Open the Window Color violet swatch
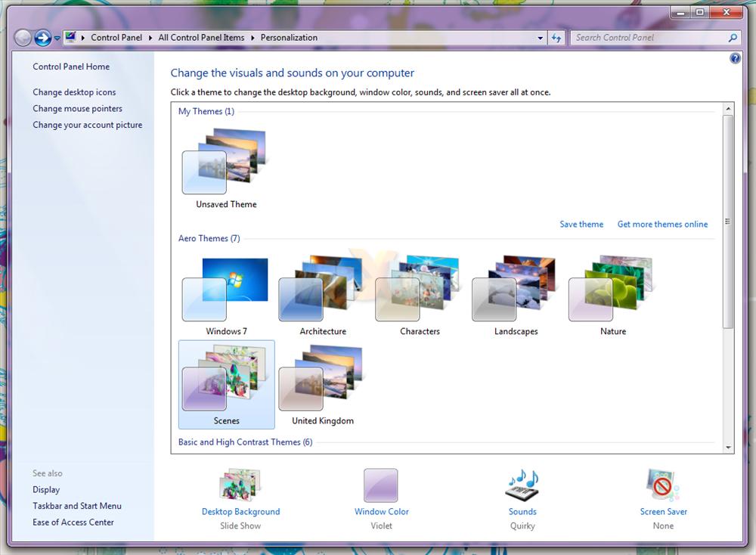Image resolution: width=756 pixels, height=555 pixels. (381, 485)
